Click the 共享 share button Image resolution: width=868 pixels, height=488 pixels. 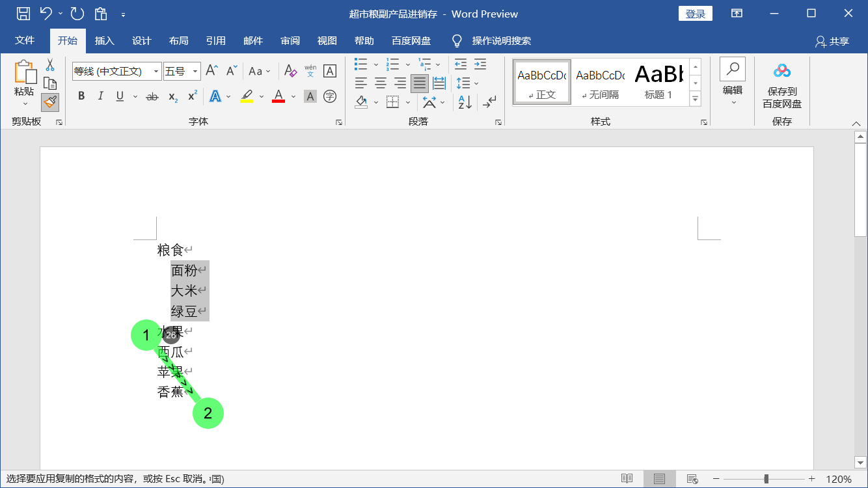832,41
